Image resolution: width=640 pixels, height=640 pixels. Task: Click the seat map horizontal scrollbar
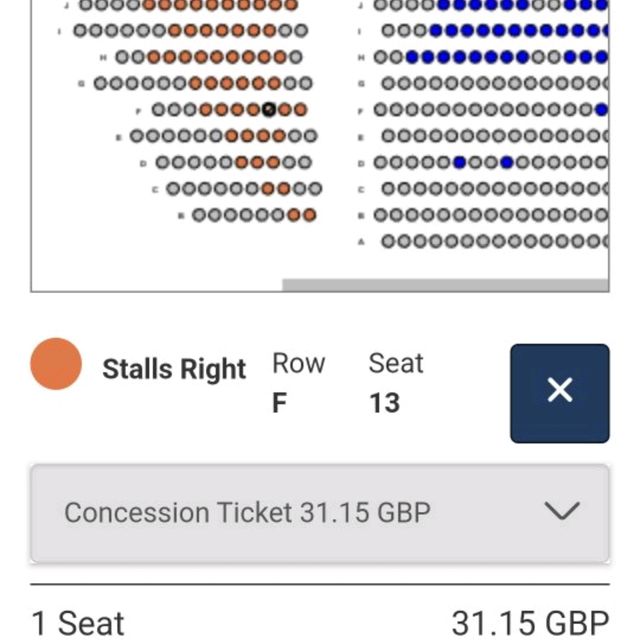pyautogui.click(x=445, y=285)
